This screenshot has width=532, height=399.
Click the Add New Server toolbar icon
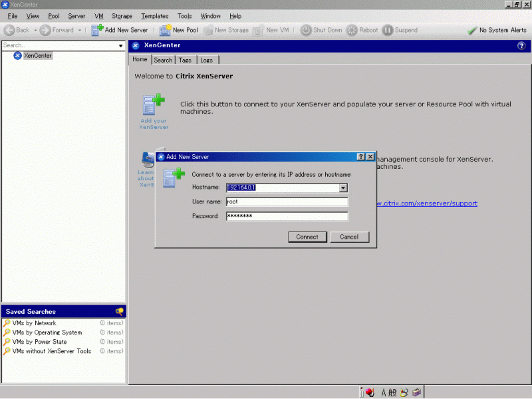[97, 30]
